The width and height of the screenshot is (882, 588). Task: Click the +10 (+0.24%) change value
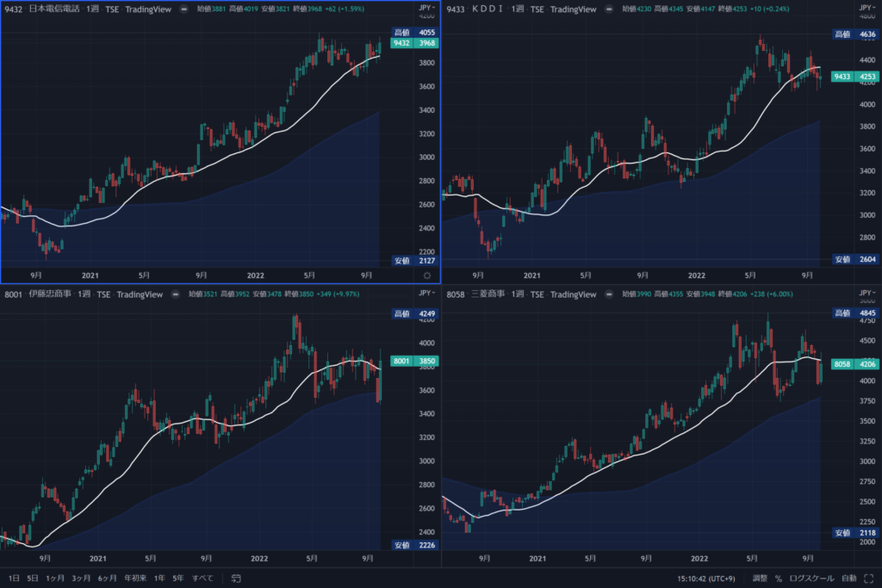tap(769, 9)
